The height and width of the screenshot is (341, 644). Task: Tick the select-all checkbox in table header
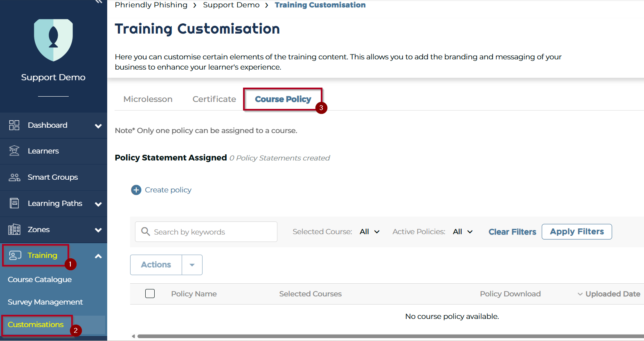[x=150, y=294]
